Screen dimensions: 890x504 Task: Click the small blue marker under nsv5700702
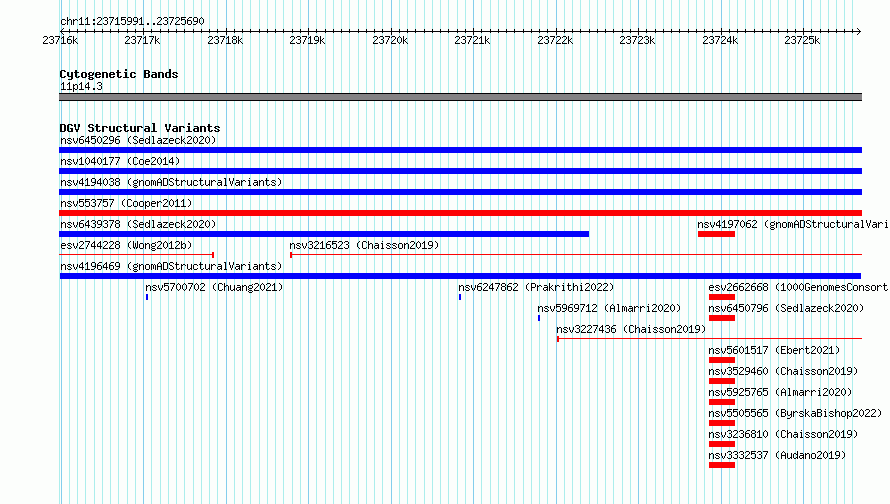click(x=147, y=297)
